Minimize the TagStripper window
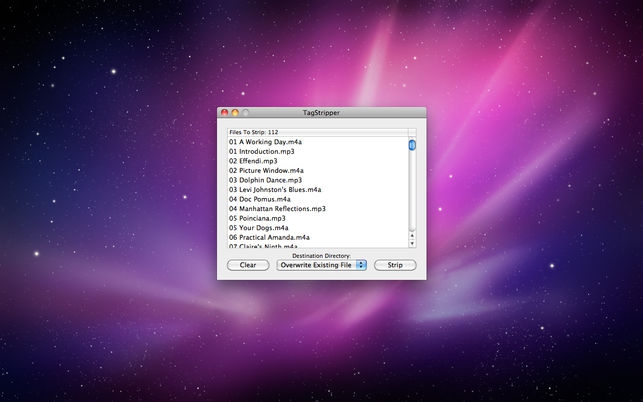Image resolution: width=643 pixels, height=402 pixels. pyautogui.click(x=235, y=112)
